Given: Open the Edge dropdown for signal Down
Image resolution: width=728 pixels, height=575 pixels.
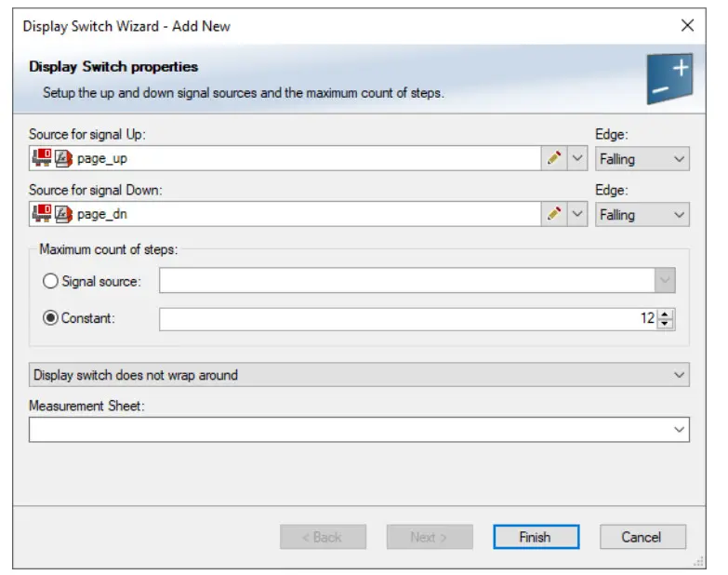Looking at the screenshot, I should pos(642,215).
